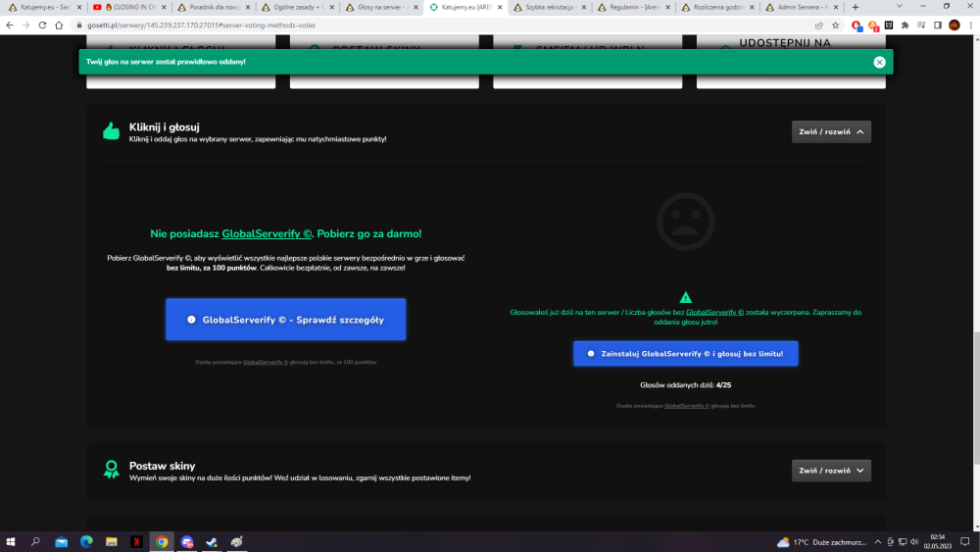Select the text Głosów oddanych dziś: 4/25
The height and width of the screenshot is (552, 980).
(x=686, y=385)
